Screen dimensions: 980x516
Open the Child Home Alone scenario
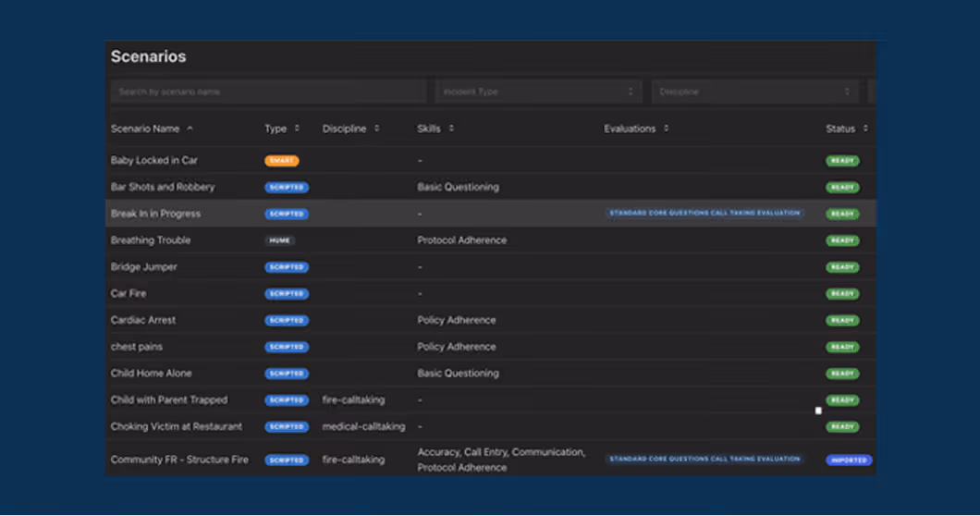[152, 374]
